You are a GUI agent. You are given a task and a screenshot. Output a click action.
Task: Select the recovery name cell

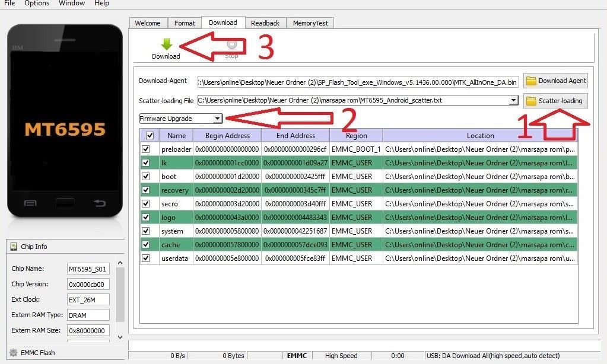(176, 190)
